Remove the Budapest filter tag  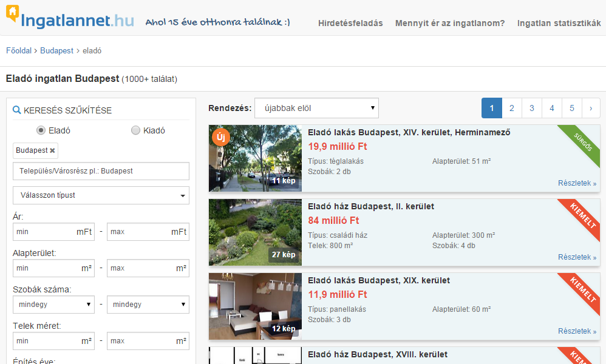[x=52, y=150]
